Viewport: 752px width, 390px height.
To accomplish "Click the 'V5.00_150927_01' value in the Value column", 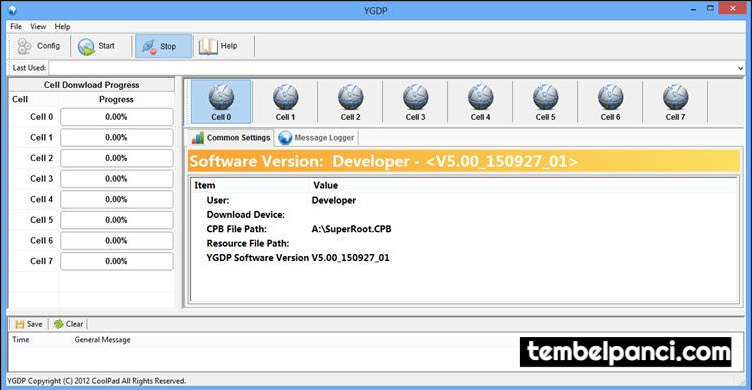I will (351, 258).
